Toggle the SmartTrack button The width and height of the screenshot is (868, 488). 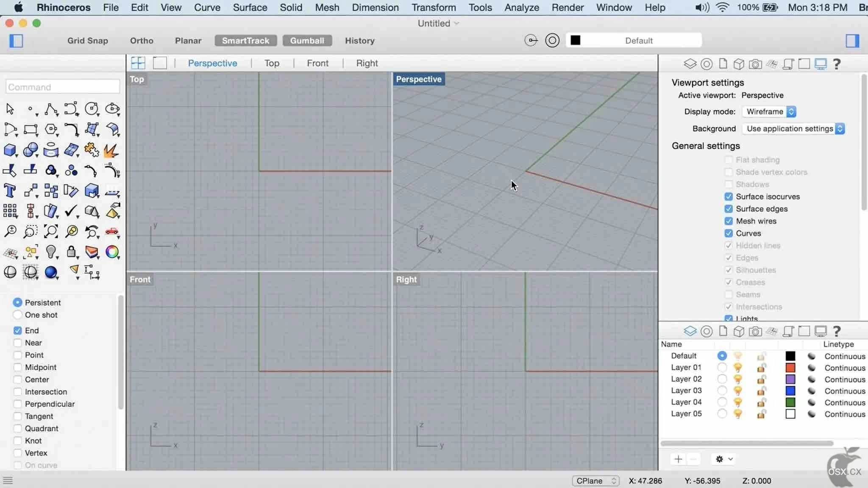tap(246, 41)
